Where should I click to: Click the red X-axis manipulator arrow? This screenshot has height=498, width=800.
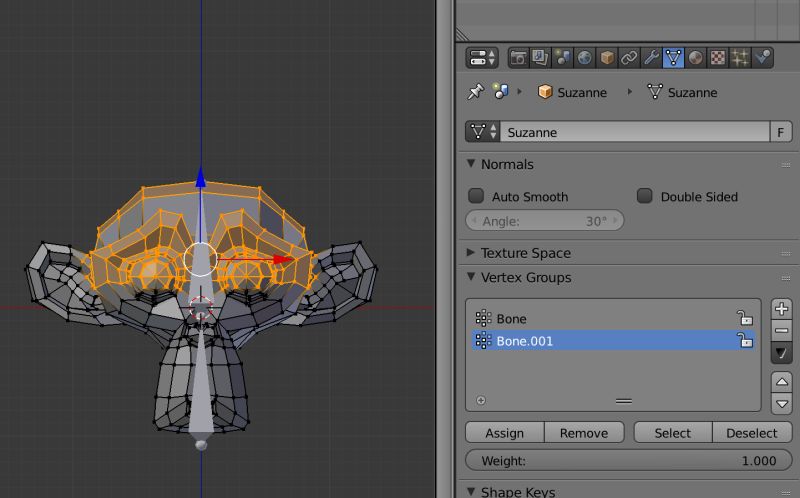(283, 259)
